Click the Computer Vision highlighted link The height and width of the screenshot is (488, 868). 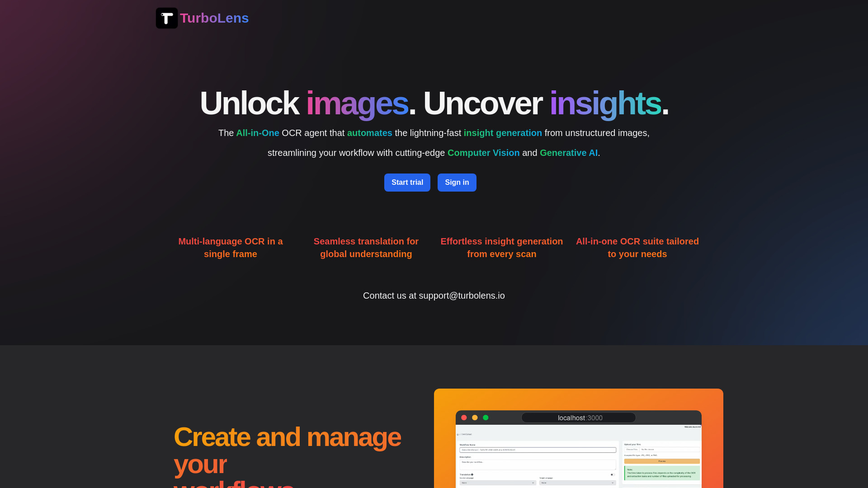point(483,153)
